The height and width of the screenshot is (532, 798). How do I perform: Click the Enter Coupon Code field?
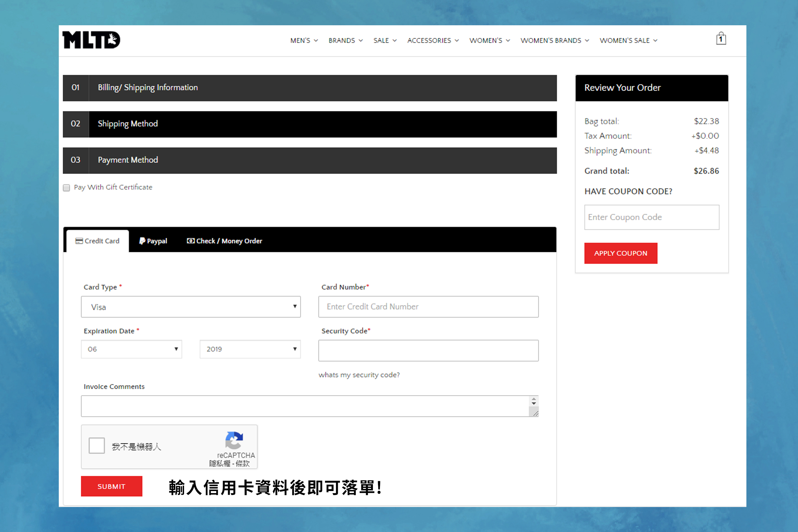pyautogui.click(x=651, y=217)
